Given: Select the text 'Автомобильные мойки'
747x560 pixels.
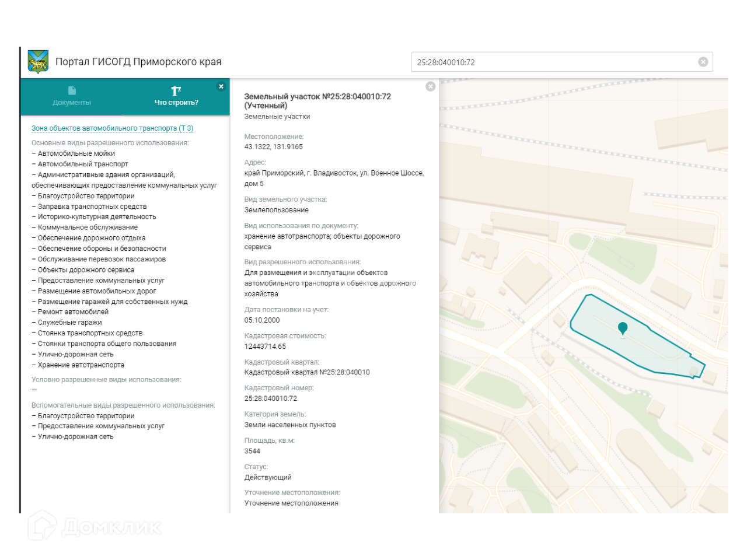Looking at the screenshot, I should coord(76,153).
